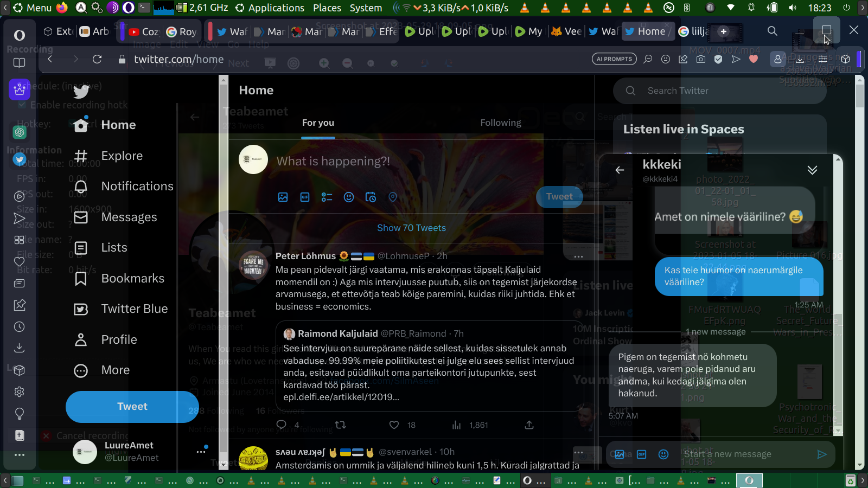The width and height of the screenshot is (868, 488).
Task: Open the toolbar downloads icon
Action: (800, 59)
